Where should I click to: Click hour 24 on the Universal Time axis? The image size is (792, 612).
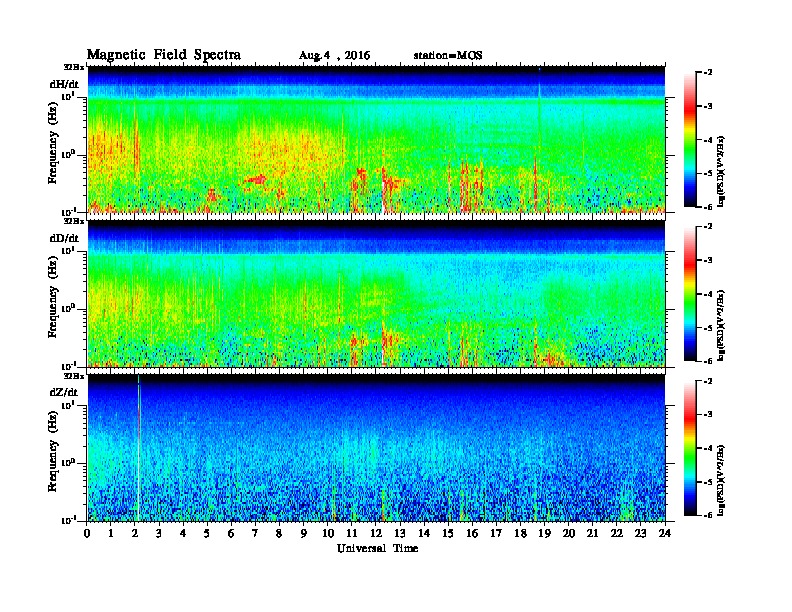tap(665, 534)
